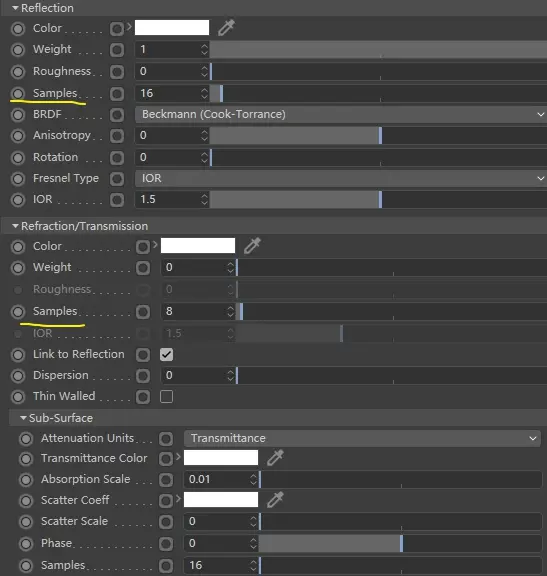
Task: Toggle the Reflection Weight node port
Action: [117, 50]
